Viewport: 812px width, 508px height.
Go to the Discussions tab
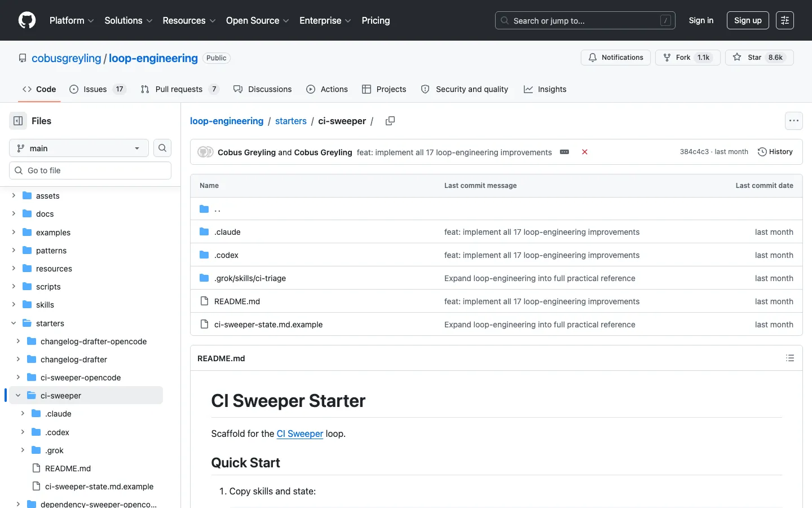click(x=263, y=89)
